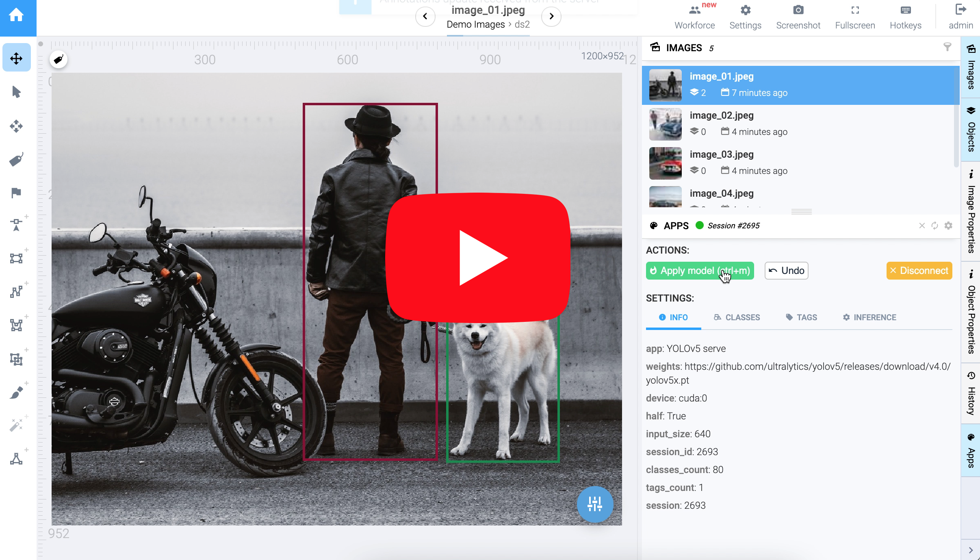Select the add rectangle tool

coord(16,258)
